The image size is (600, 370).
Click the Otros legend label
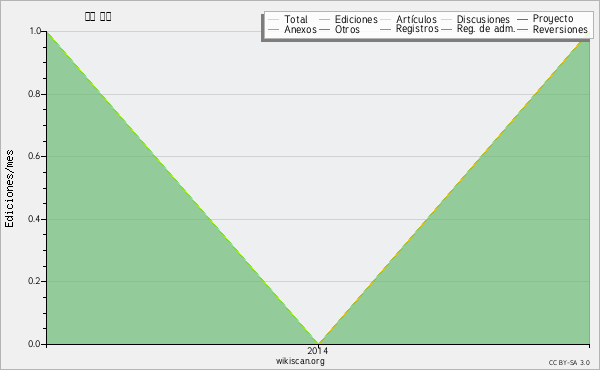tap(347, 29)
